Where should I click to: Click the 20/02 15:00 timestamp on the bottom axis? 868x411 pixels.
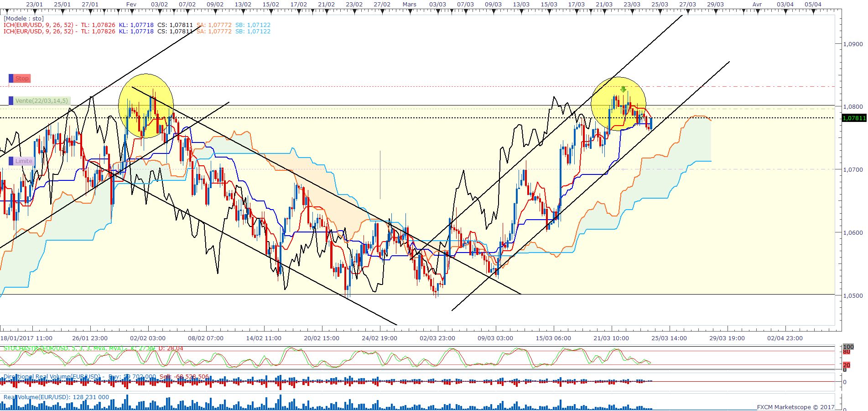[x=322, y=338]
